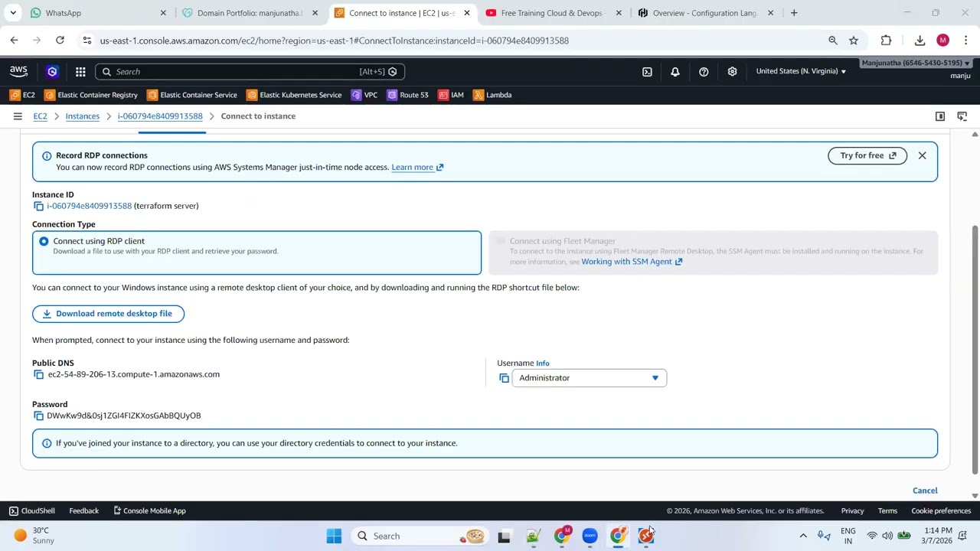This screenshot has height=551, width=980.
Task: Open the taskbar clock and date
Action: (938, 535)
